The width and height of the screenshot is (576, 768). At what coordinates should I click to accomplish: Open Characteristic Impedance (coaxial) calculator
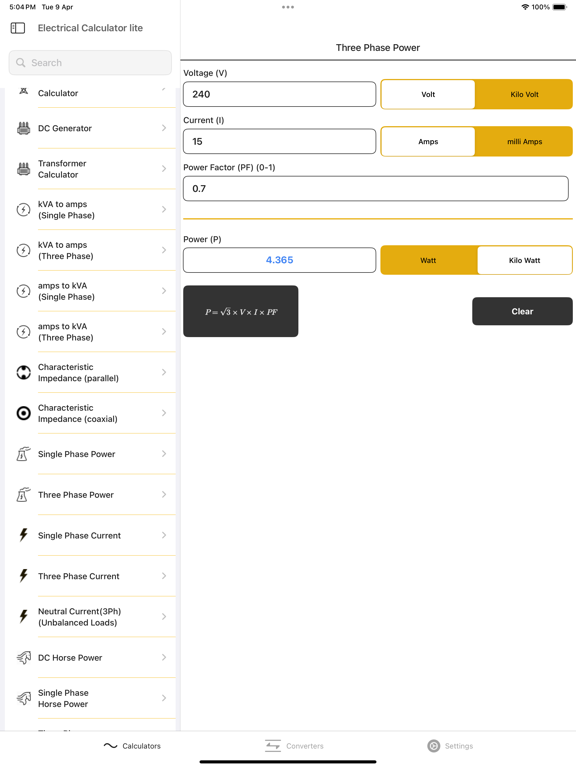click(x=91, y=413)
